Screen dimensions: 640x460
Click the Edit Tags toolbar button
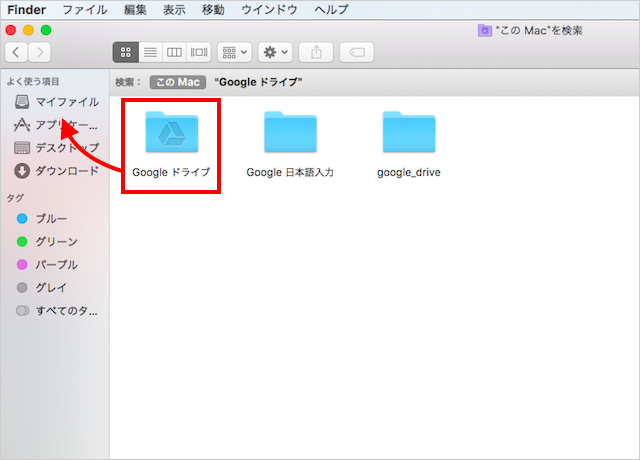pos(357,52)
